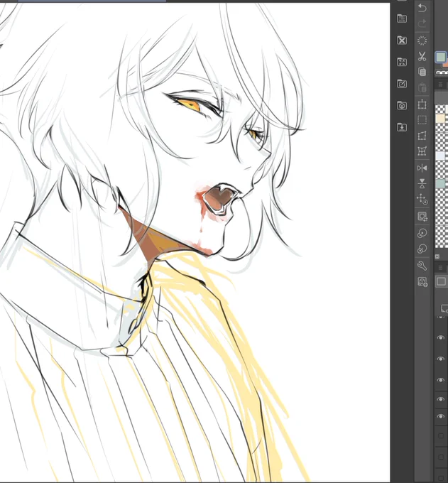
Task: Click the Undo arrow icon
Action: point(422,8)
